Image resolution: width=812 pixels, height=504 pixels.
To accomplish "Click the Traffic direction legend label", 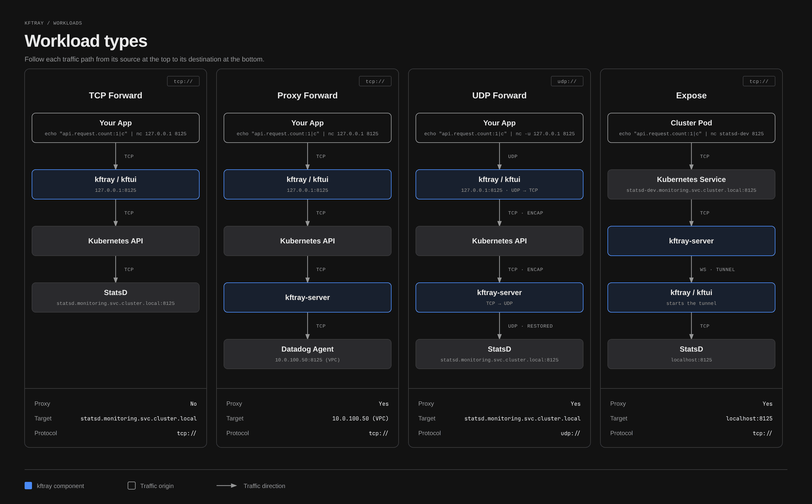I will (x=264, y=486).
